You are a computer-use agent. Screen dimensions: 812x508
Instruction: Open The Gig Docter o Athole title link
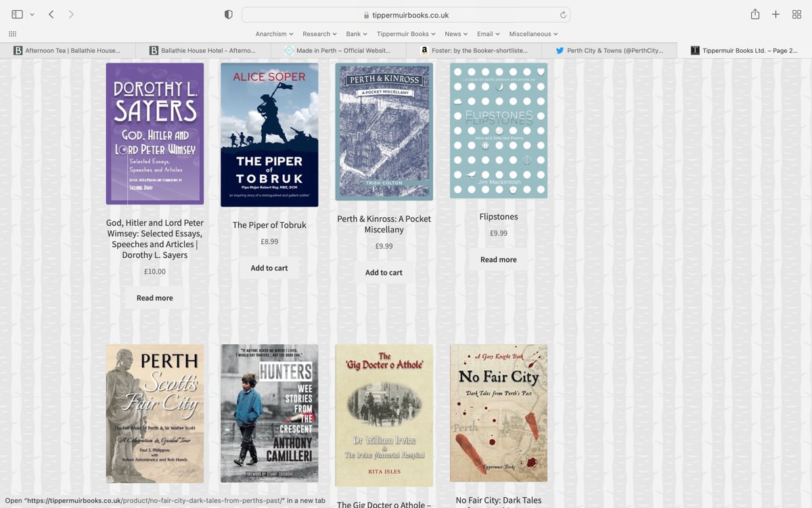384,504
